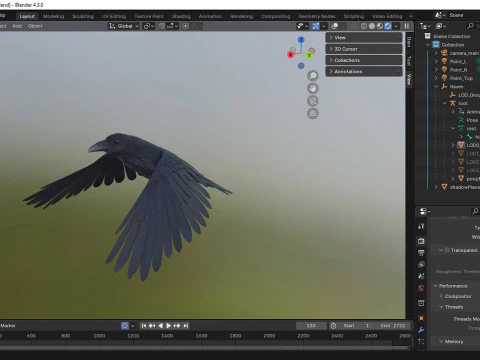Image resolution: width=480 pixels, height=360 pixels.
Task: Open the Object properties tab icon
Action: tap(421, 318)
